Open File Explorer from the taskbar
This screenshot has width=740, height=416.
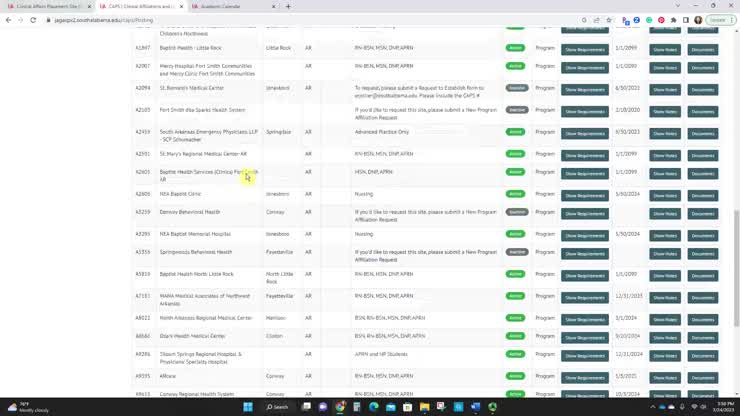(425, 407)
